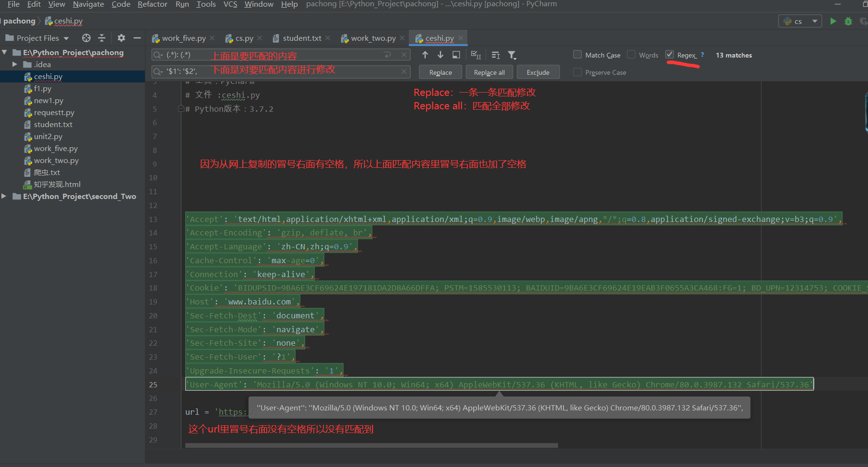The height and width of the screenshot is (467, 868).
Task: Open project panel settings gear
Action: pos(121,38)
